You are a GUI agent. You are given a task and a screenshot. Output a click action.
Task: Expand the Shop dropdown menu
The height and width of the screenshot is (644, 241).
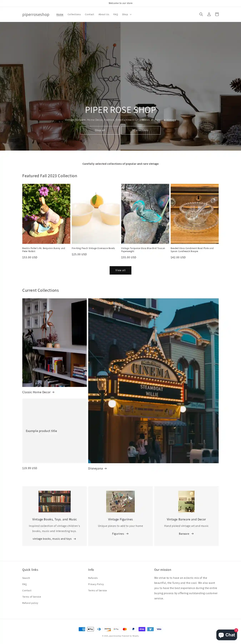point(127,14)
